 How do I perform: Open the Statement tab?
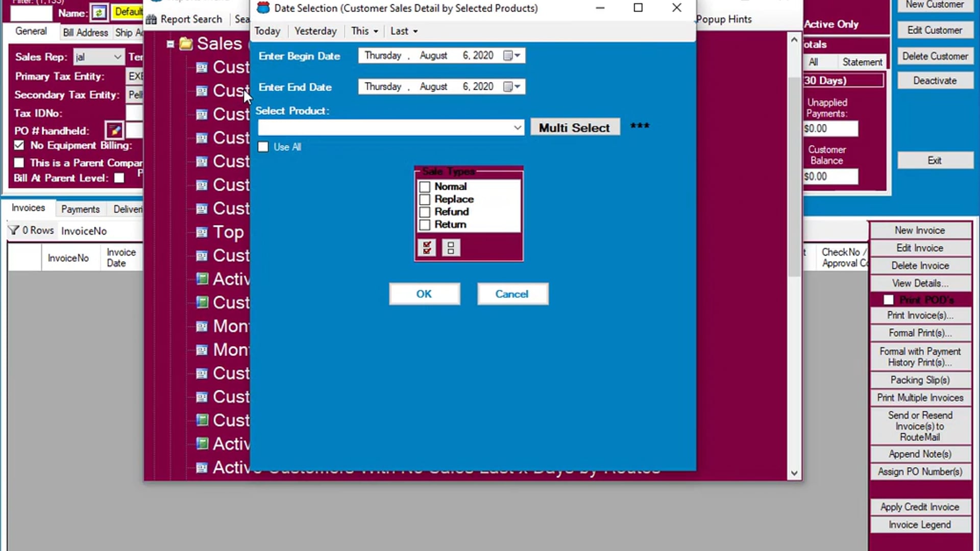862,62
